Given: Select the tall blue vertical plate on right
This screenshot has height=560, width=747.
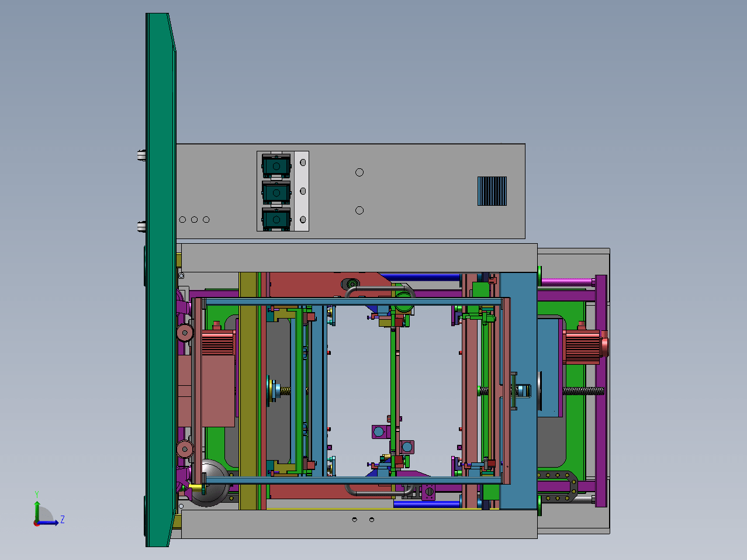Looking at the screenshot, I should tap(518, 390).
